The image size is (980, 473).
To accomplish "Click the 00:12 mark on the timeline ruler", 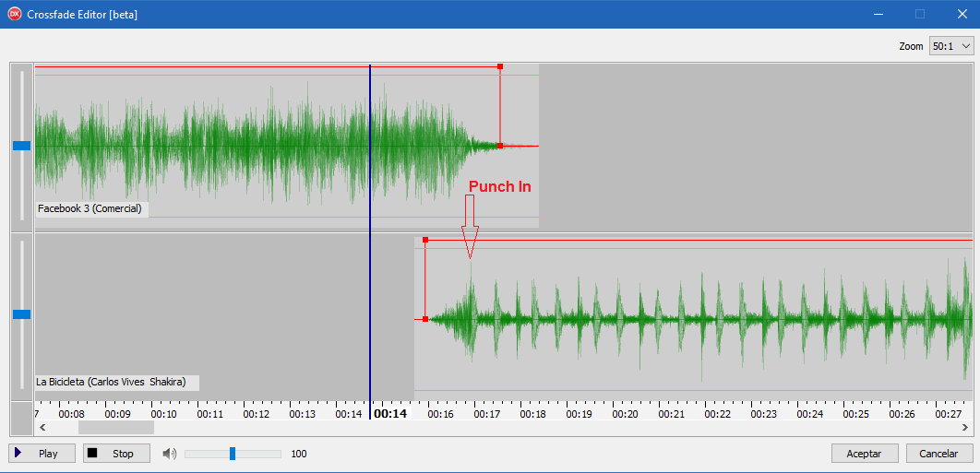I will coord(257,414).
